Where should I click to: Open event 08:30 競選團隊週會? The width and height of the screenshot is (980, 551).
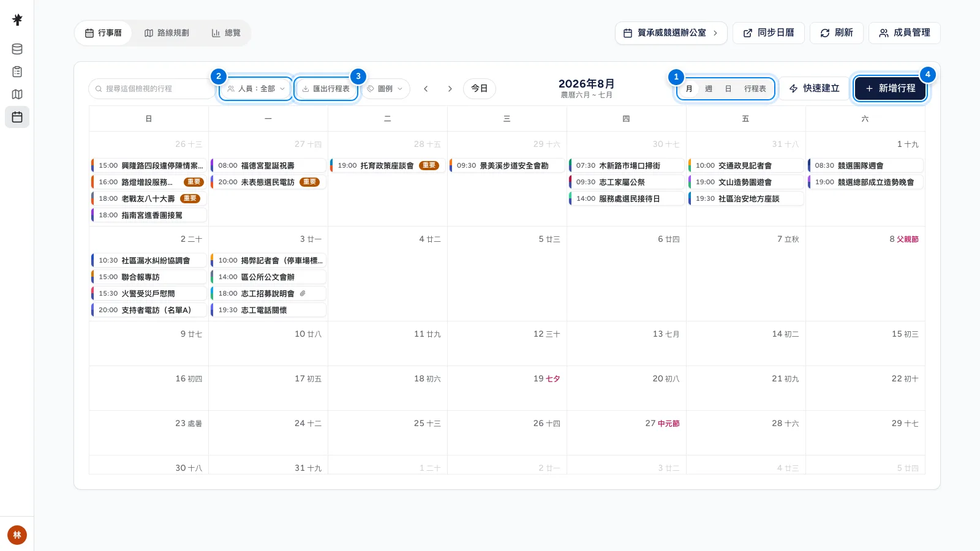(865, 165)
